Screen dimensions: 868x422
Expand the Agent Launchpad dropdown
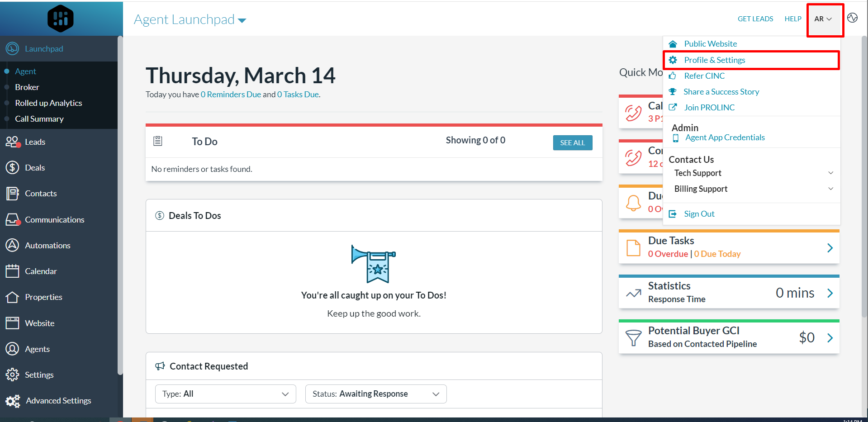point(242,20)
